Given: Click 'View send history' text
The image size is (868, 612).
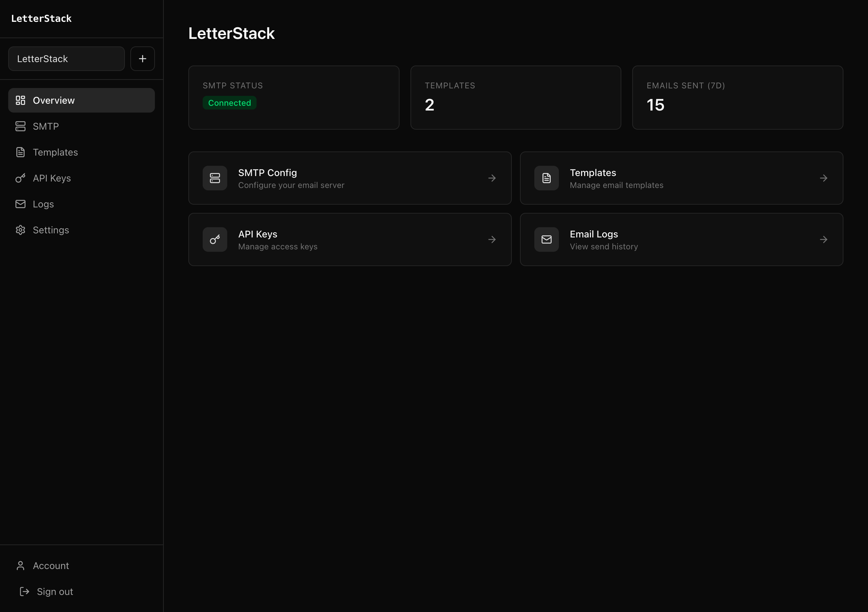Looking at the screenshot, I should 603,246.
